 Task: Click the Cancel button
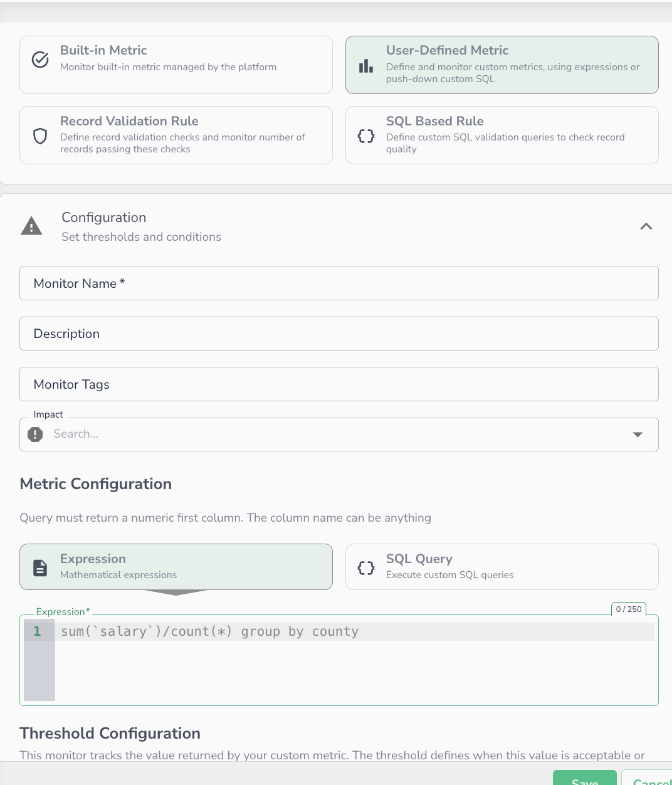(x=647, y=777)
